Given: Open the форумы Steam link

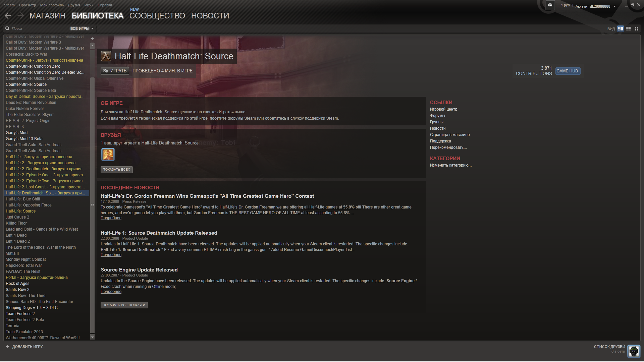Looking at the screenshot, I should tap(241, 118).
